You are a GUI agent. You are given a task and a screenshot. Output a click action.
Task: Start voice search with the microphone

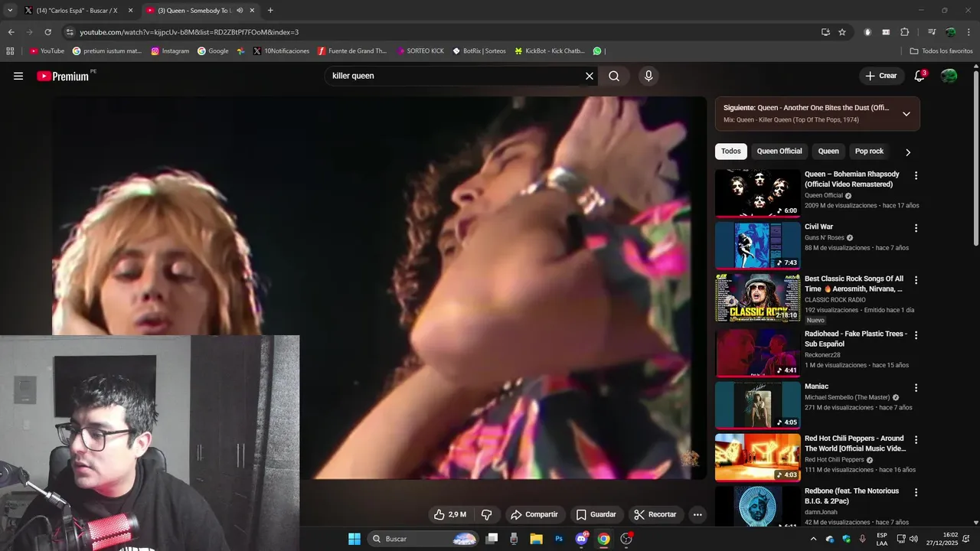click(x=648, y=76)
